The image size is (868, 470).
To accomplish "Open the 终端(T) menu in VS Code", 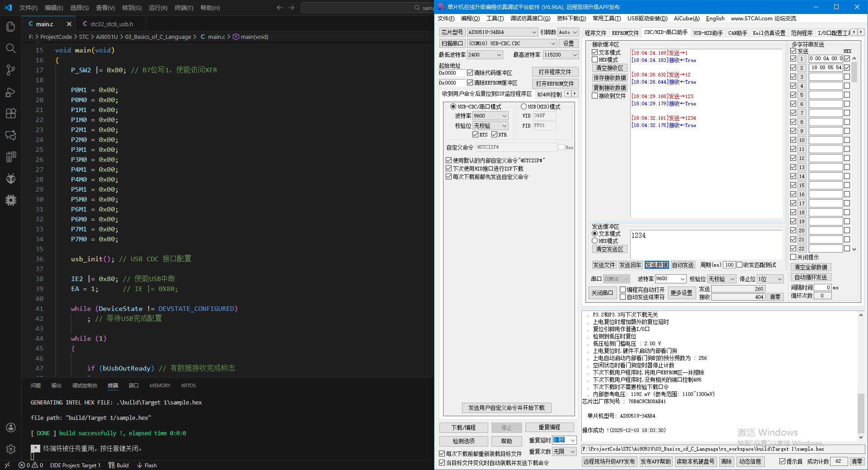I will click(184, 8).
